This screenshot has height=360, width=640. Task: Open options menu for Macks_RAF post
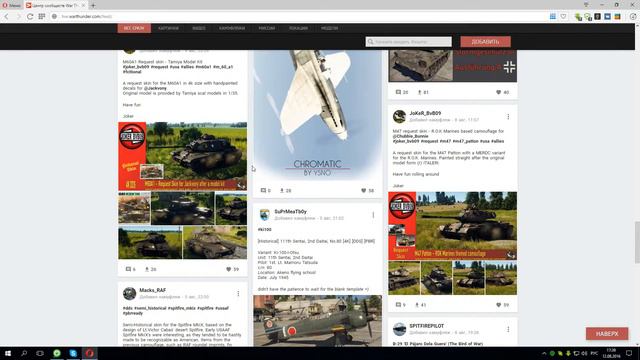tap(238, 293)
